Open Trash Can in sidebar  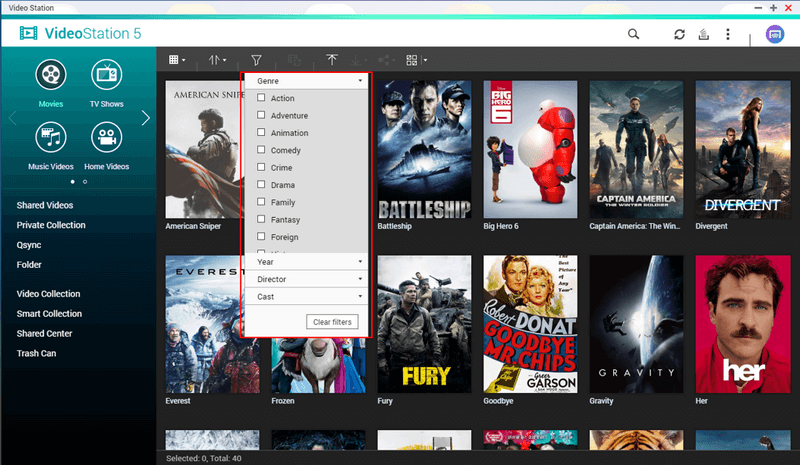tap(36, 353)
